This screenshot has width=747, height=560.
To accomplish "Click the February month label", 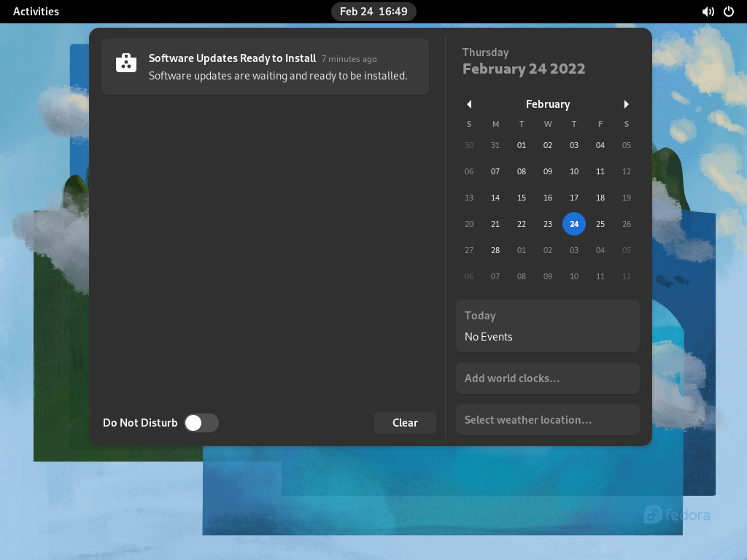I will tap(548, 104).
